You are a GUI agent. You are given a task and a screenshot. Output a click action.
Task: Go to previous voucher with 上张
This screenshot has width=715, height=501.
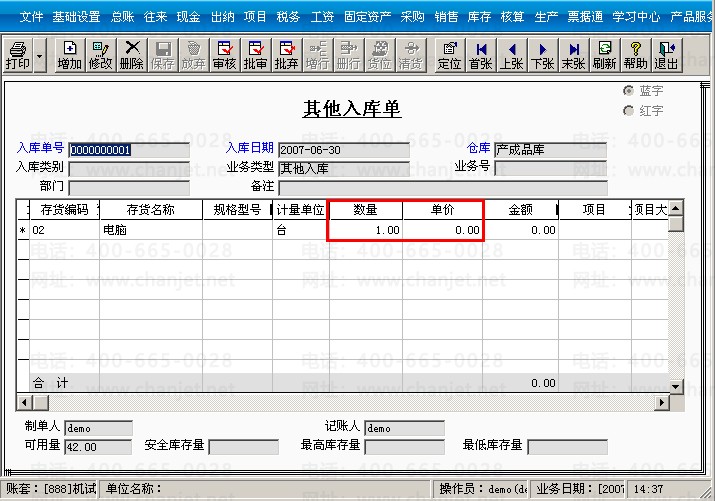512,56
